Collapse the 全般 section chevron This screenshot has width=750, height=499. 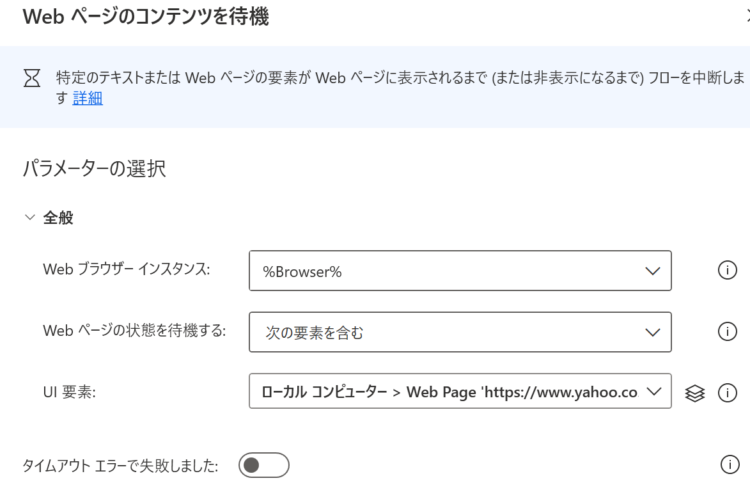[x=30, y=217]
